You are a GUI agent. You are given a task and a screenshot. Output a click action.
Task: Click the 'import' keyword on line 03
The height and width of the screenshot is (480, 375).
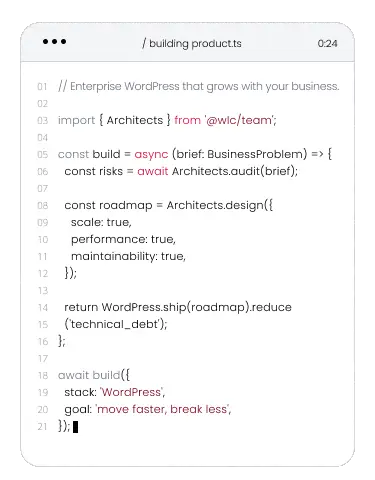[76, 120]
